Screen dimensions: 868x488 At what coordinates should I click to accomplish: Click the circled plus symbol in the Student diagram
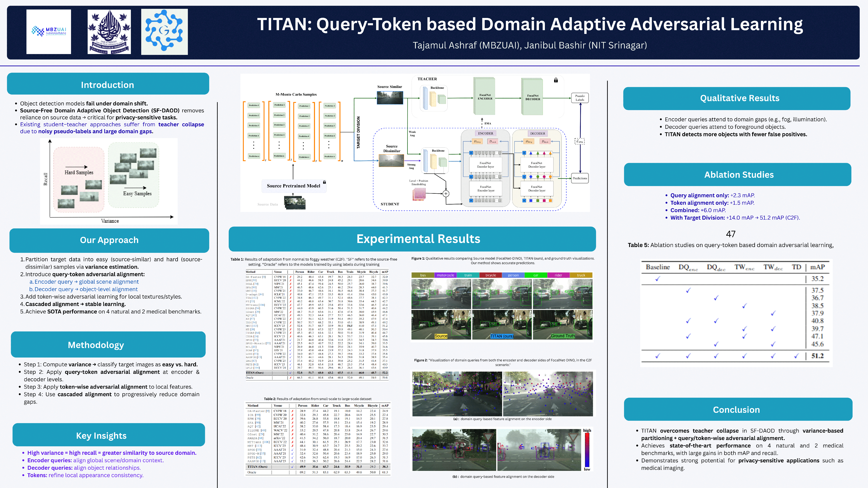click(x=446, y=194)
